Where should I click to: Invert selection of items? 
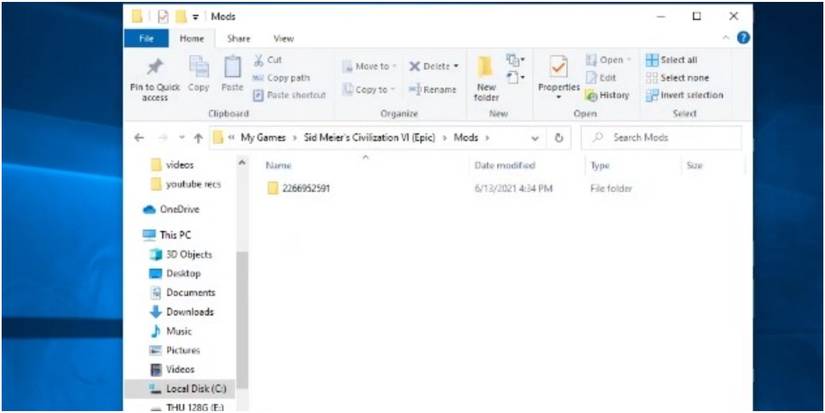tap(685, 95)
